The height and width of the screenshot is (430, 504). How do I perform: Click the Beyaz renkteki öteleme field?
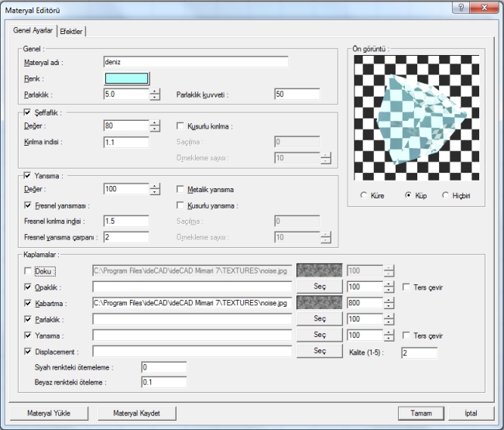click(164, 382)
